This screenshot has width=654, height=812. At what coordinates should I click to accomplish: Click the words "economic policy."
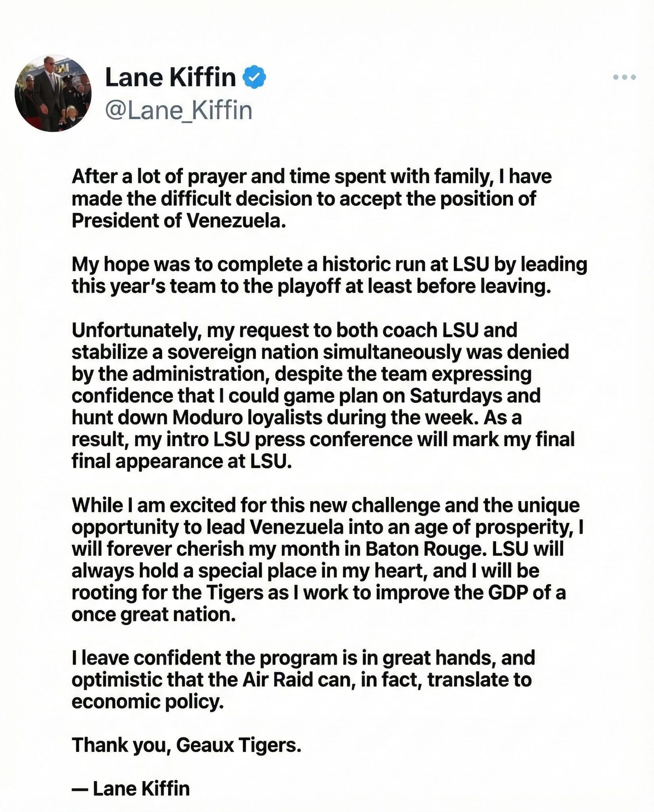(148, 701)
